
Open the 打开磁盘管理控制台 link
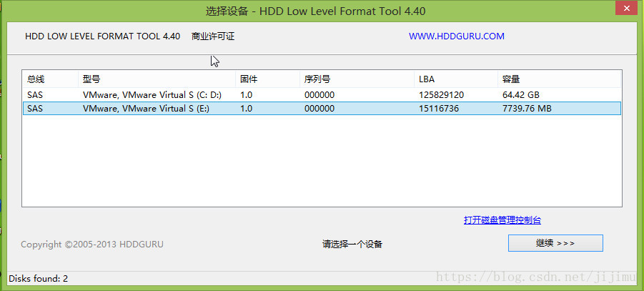[502, 220]
